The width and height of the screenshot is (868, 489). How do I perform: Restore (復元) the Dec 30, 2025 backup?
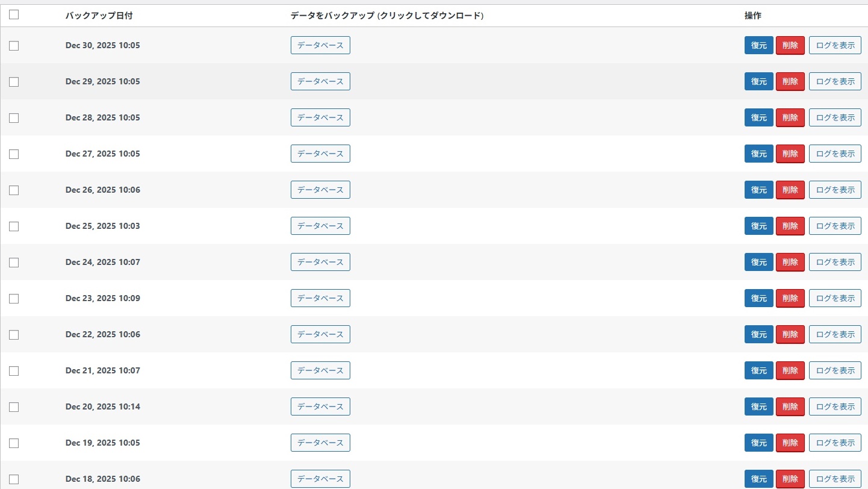pyautogui.click(x=758, y=45)
